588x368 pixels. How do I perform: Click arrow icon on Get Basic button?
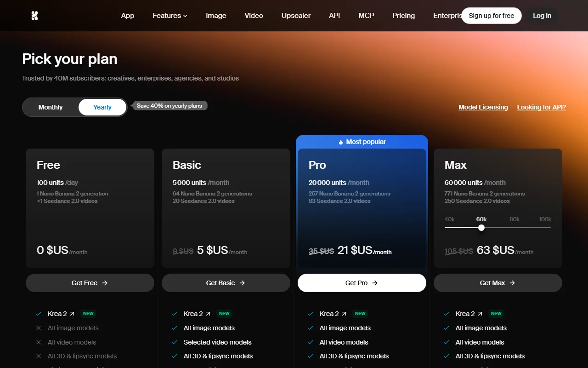click(242, 283)
